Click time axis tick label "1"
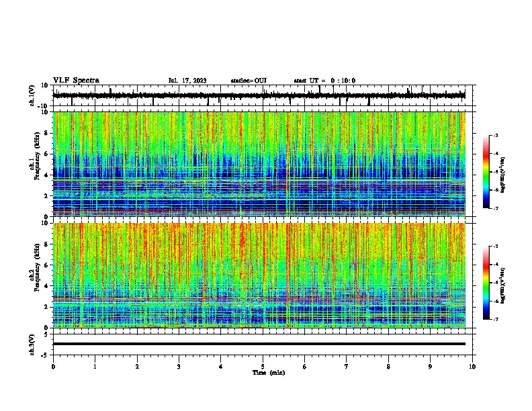 pos(95,367)
